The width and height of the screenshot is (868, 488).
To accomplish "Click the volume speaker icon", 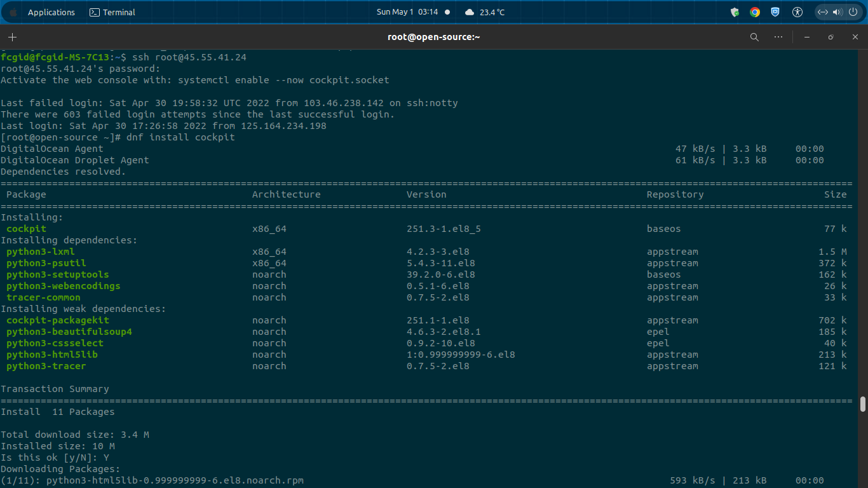I will (837, 12).
